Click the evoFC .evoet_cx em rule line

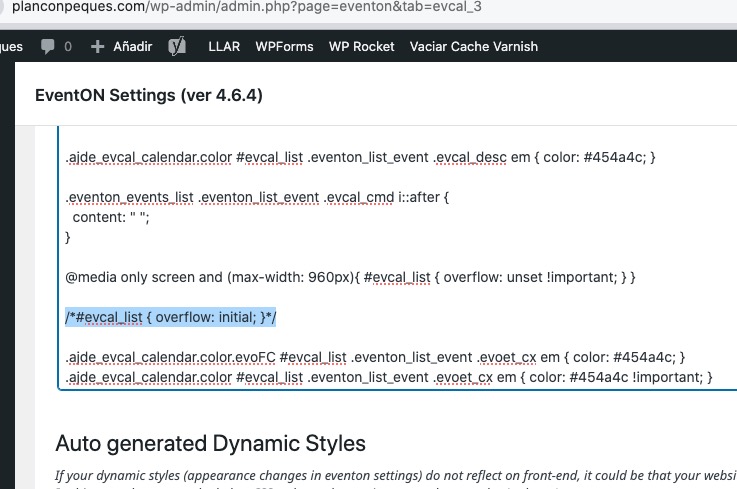pos(375,357)
